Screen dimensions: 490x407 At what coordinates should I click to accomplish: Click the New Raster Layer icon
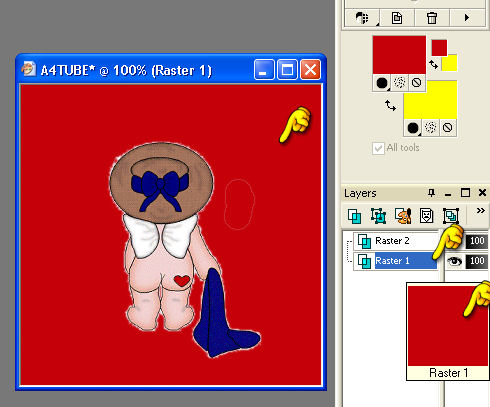pos(354,216)
